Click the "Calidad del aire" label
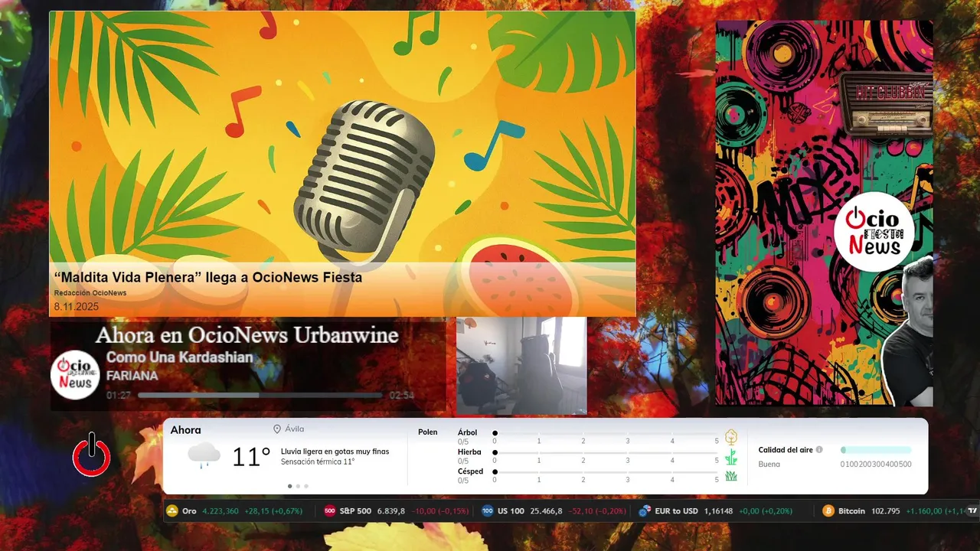Viewport: 980px width, 551px height. 786,450
